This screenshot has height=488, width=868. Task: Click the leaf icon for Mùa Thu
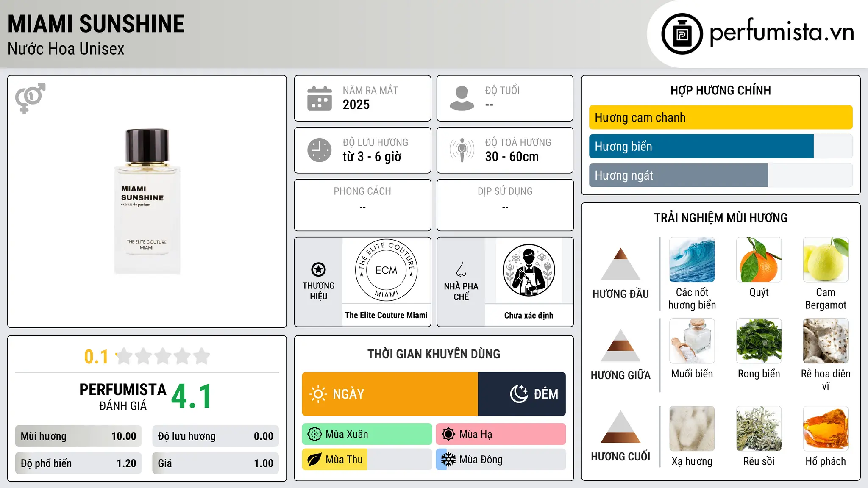(314, 460)
